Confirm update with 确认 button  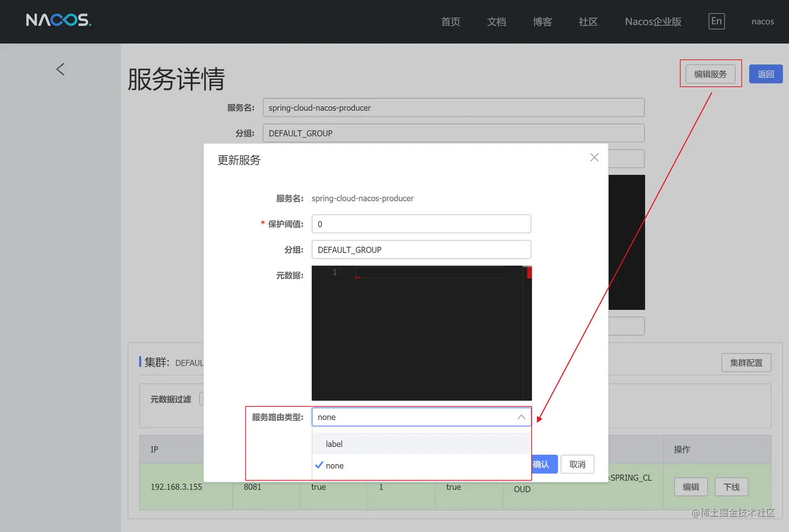click(x=544, y=464)
